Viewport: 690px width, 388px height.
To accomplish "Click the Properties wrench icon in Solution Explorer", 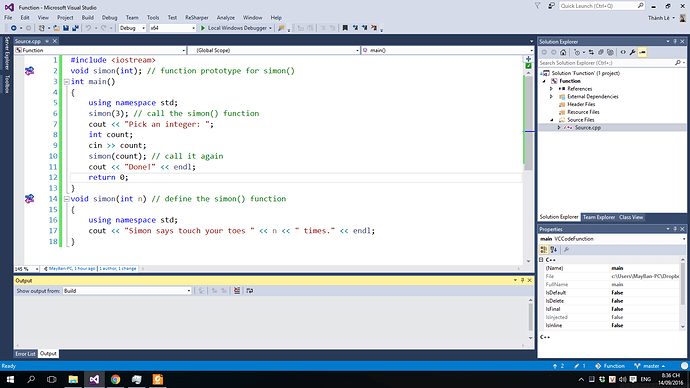I will tap(632, 52).
